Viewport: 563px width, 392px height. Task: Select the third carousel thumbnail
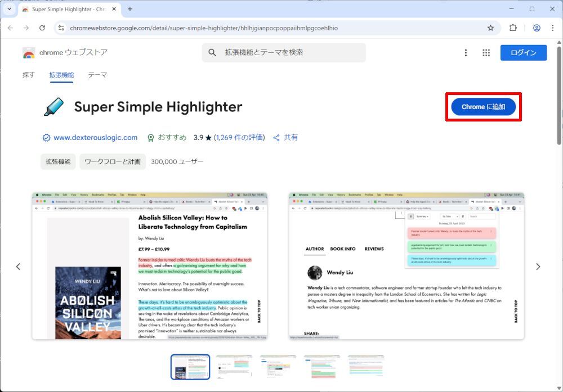[278, 367]
